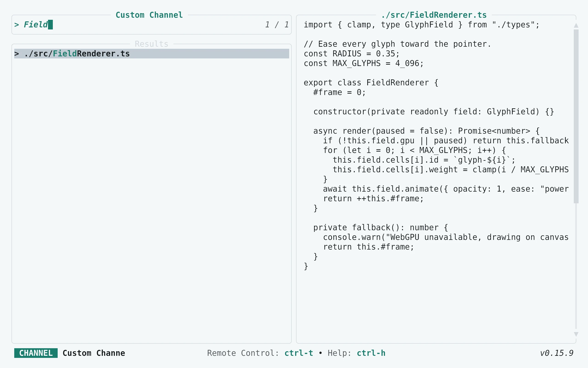This screenshot has width=588, height=368.
Task: Click the 'Custom Channe' status bar name
Action: click(94, 353)
